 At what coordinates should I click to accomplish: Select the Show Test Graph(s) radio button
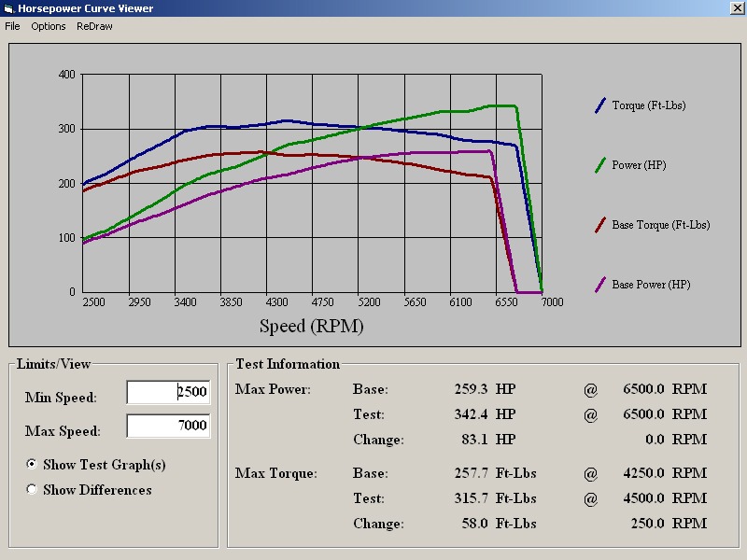(x=32, y=464)
